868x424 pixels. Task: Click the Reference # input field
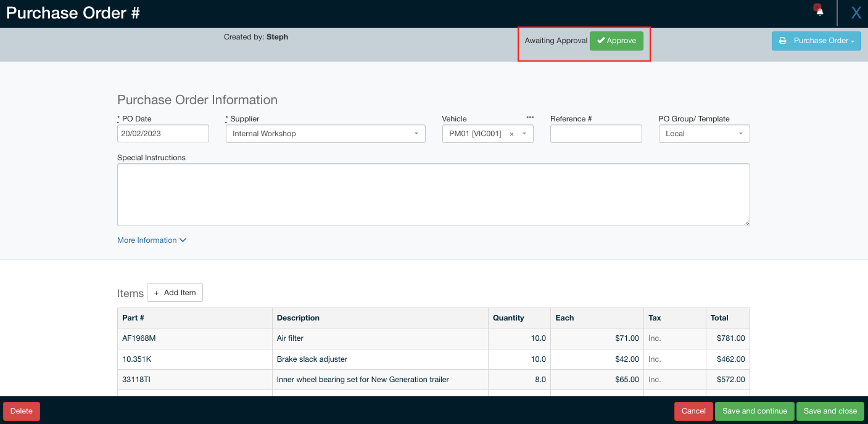click(595, 133)
